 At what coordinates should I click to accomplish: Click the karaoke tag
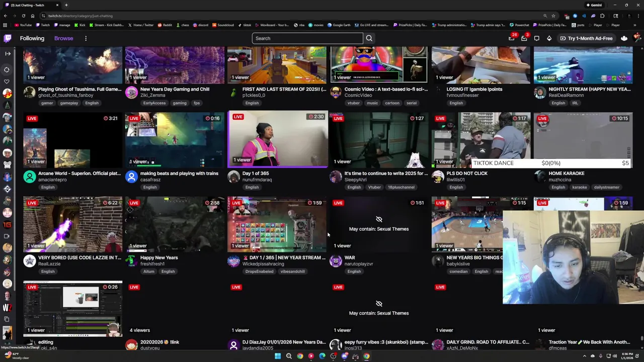(x=580, y=188)
